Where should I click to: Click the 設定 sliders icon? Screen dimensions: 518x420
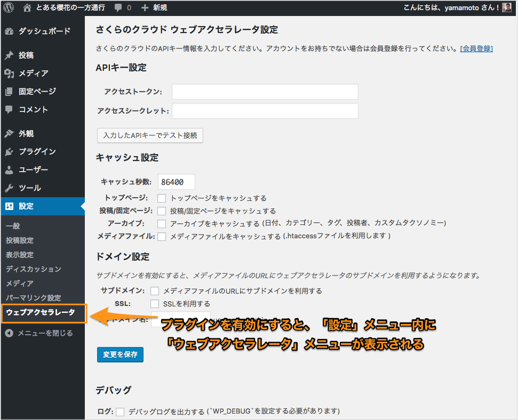point(9,206)
